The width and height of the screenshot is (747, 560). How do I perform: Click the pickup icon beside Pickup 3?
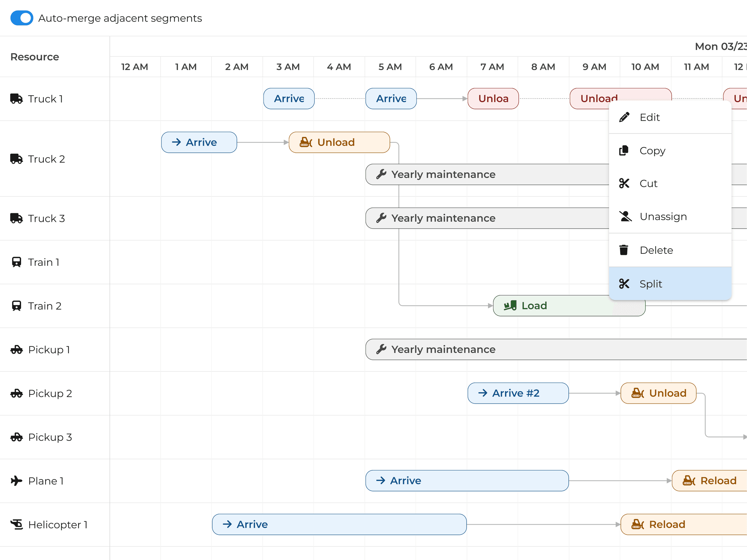16,437
